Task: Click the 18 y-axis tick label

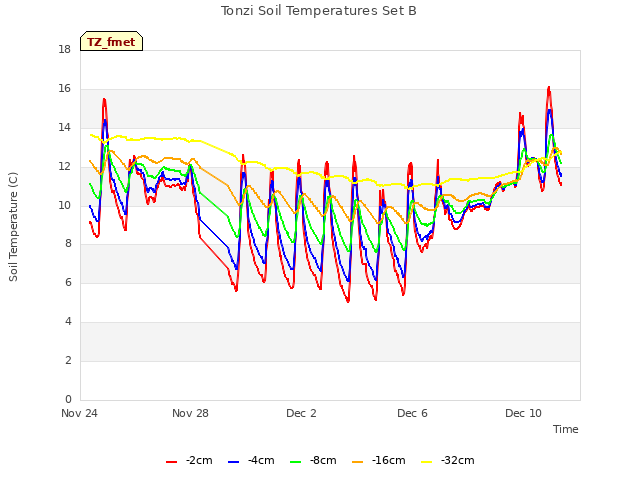Action: [64, 50]
